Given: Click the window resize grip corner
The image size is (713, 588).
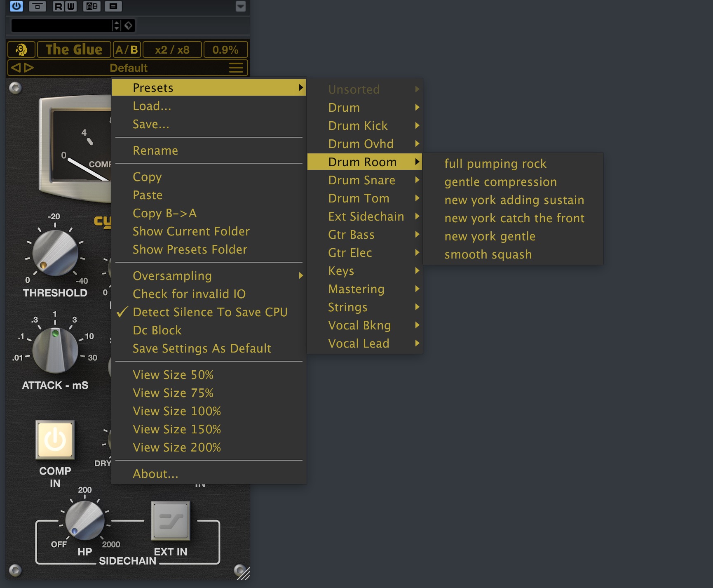Looking at the screenshot, I should click(x=244, y=573).
